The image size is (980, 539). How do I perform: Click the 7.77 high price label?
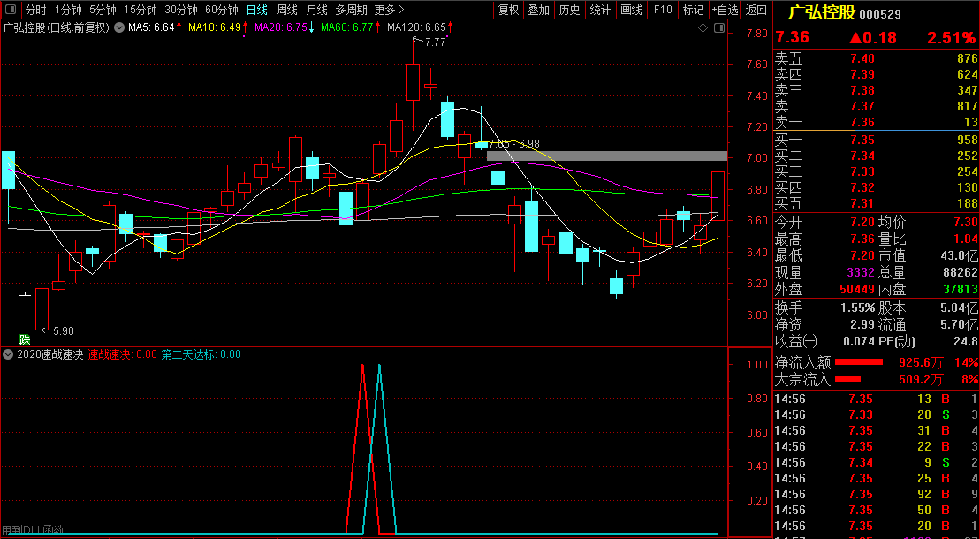click(x=435, y=42)
